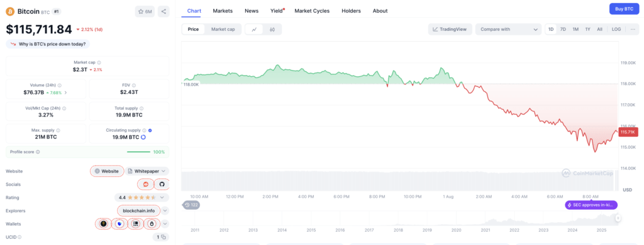Select the Market cap chart toggle
This screenshot has height=245, width=644.
tap(223, 29)
